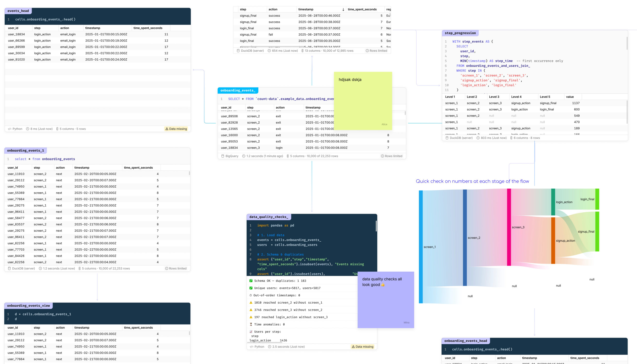This screenshot has width=637, height=364.
Task: Click the DuckDB (server) icon under step_progression
Action: pos(447,138)
